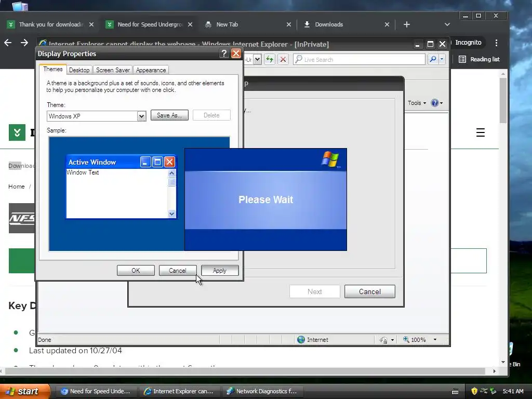Open the Appearance tab
Viewport: 532px width, 399px height.
point(151,70)
